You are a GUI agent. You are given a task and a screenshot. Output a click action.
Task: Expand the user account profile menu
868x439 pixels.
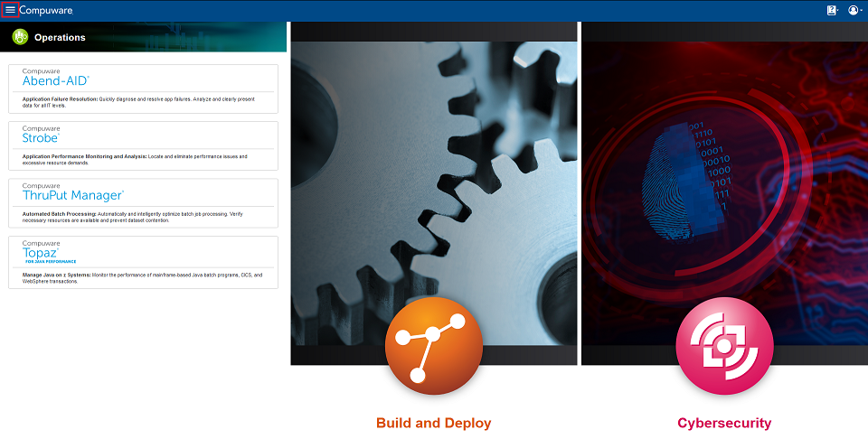pyautogui.click(x=854, y=11)
